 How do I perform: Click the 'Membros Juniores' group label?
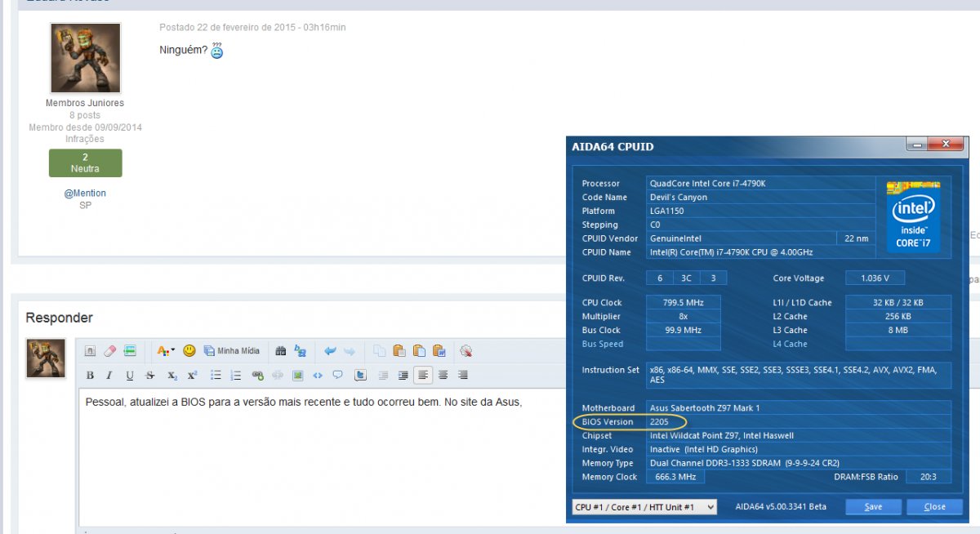click(85, 103)
